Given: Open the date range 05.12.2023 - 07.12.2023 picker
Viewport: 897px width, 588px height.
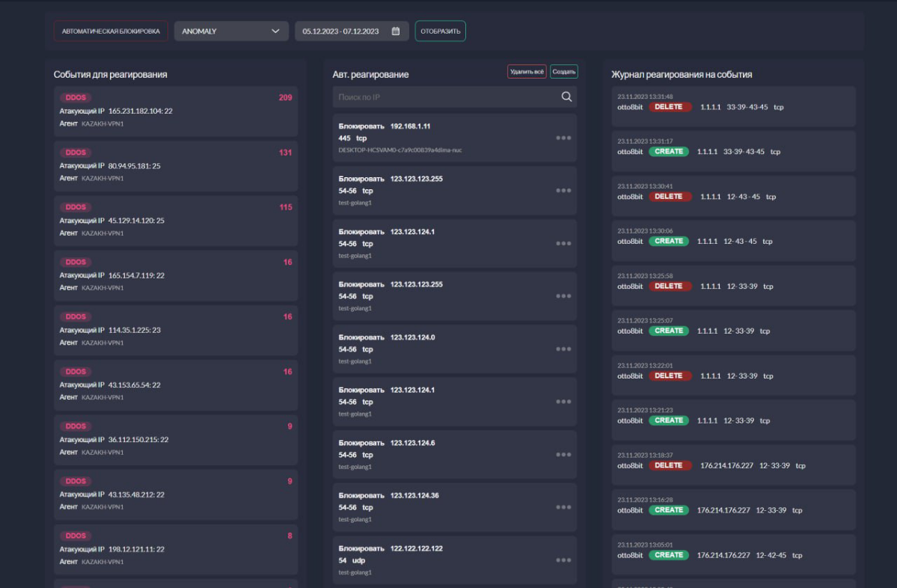Looking at the screenshot, I should pos(352,31).
